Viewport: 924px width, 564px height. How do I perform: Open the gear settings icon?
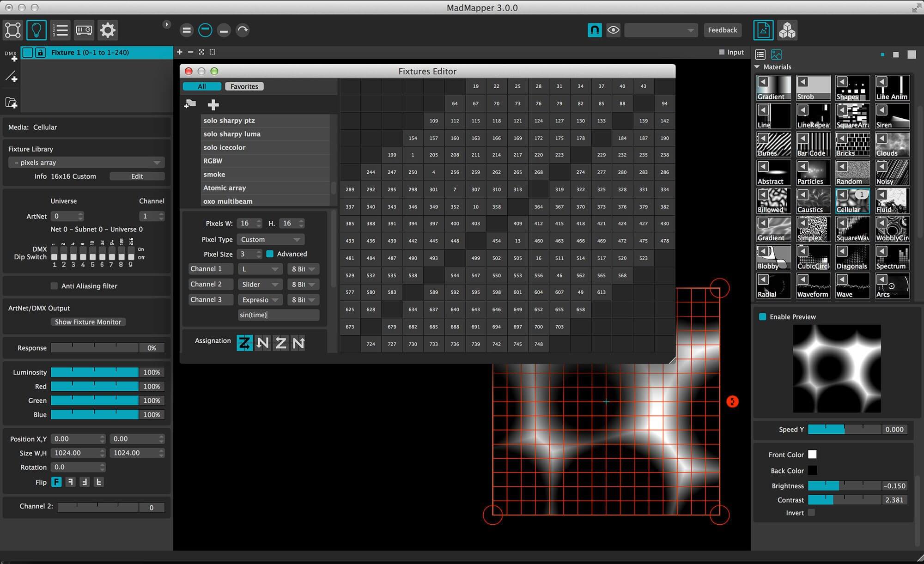[x=108, y=30]
